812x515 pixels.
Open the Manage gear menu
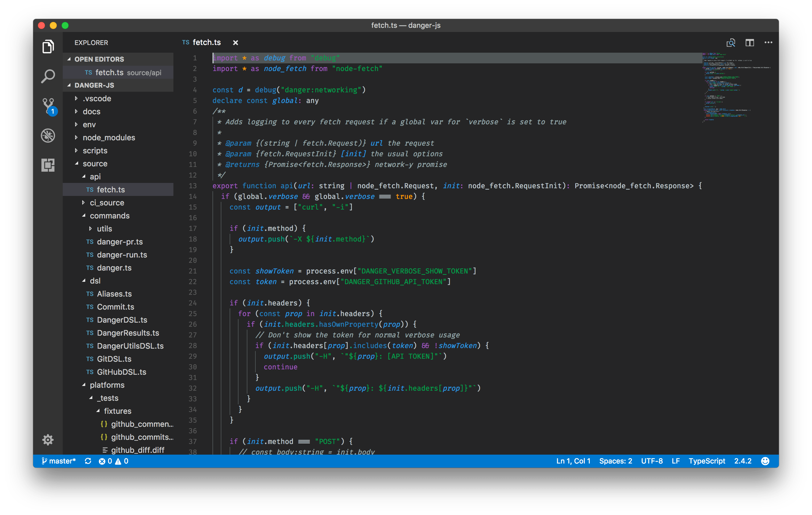coord(48,440)
